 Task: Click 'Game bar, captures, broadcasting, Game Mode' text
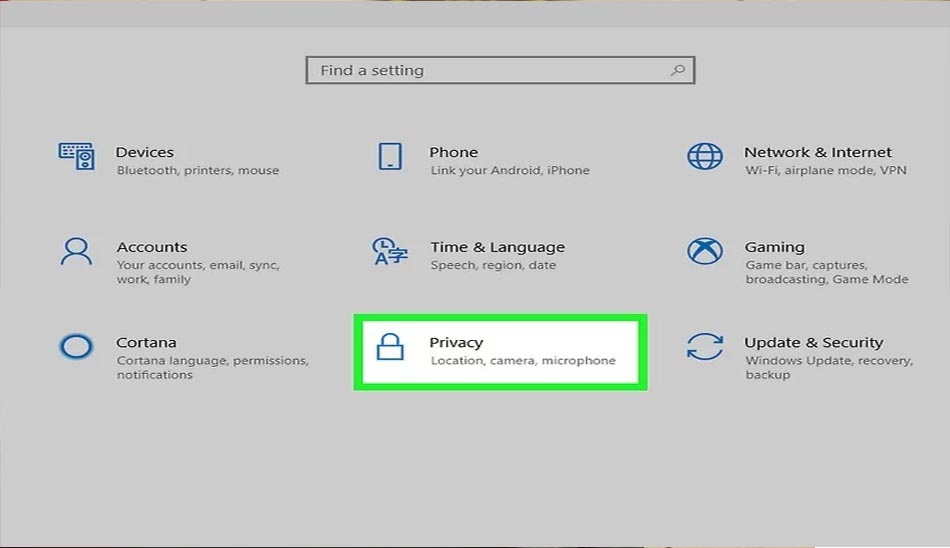point(827,272)
